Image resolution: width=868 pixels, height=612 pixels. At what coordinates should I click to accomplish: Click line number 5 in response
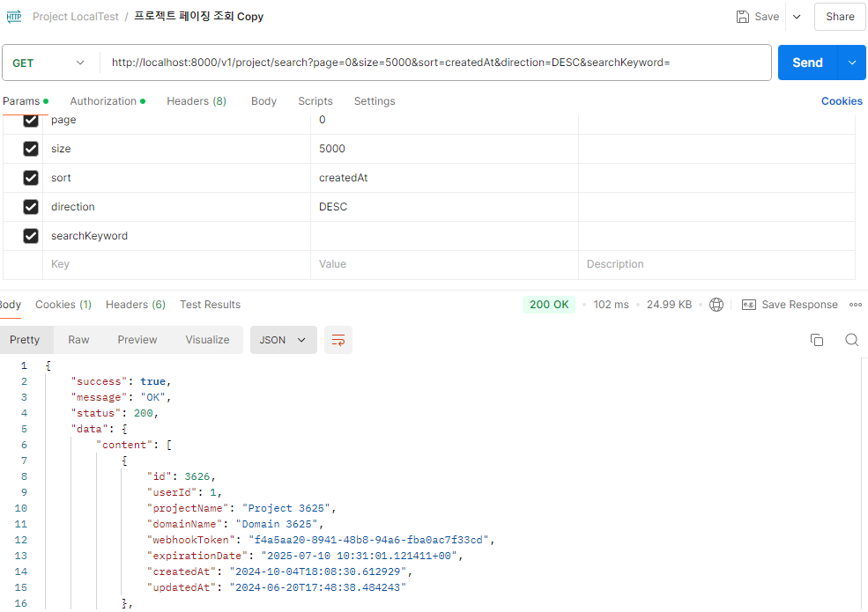(24, 429)
